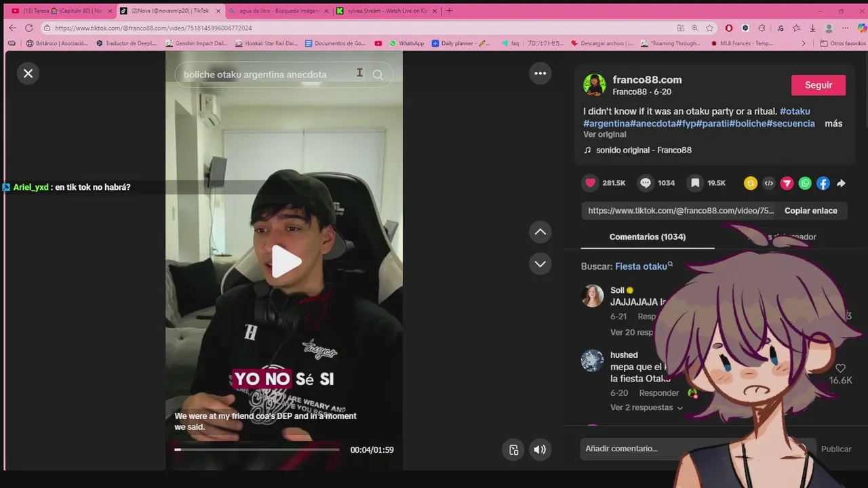Select Comentarios (1034) tab

tap(648, 237)
